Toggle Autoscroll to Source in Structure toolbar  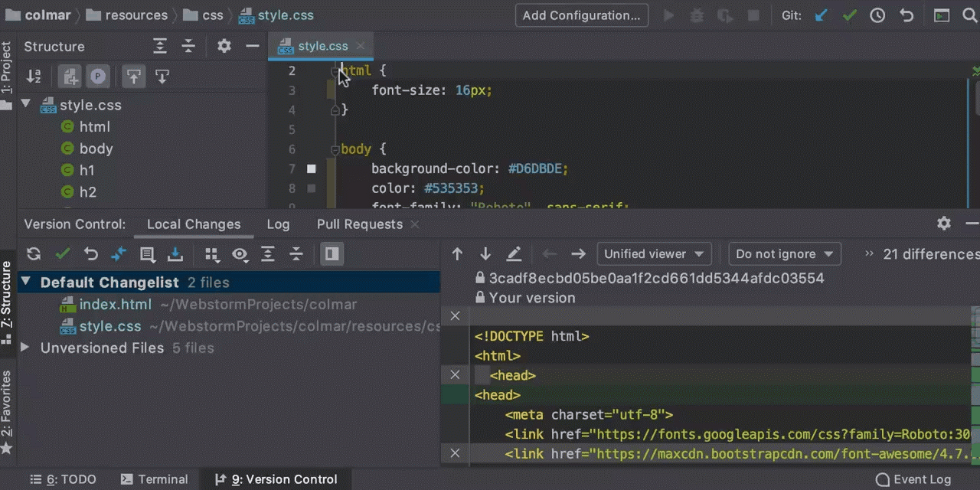coord(134,77)
